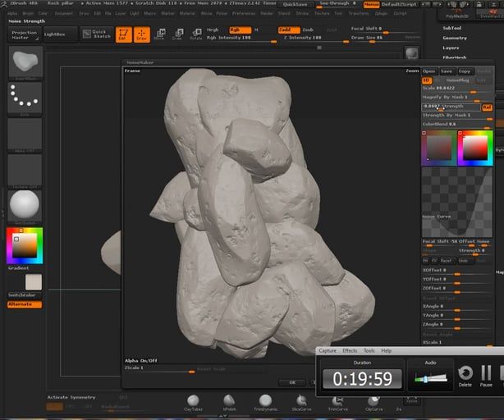The height and width of the screenshot is (420, 504).
Task: Edit the Noise Curve graph
Action: pyautogui.click(x=457, y=203)
